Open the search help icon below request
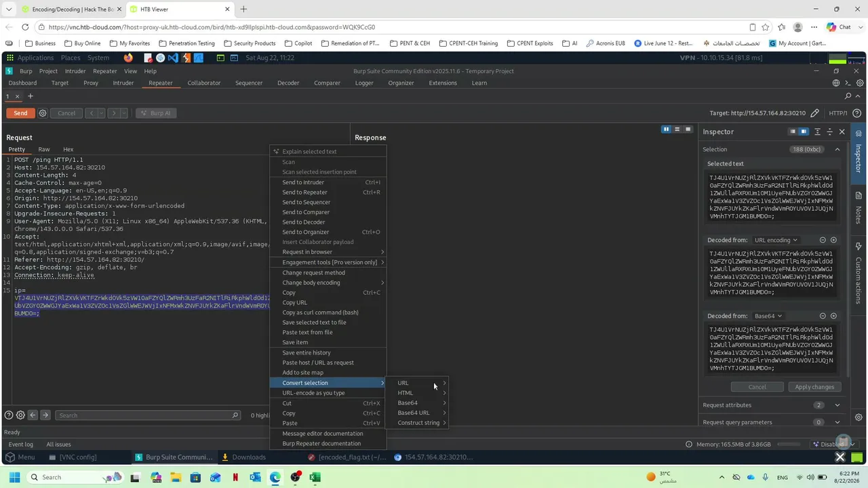 click(9, 415)
